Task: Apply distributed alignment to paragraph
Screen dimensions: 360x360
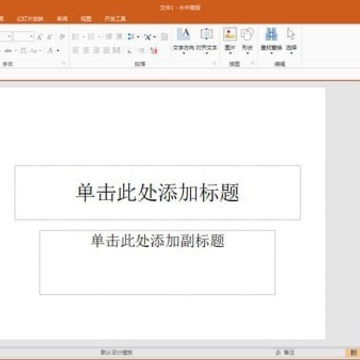Action: coord(117,51)
